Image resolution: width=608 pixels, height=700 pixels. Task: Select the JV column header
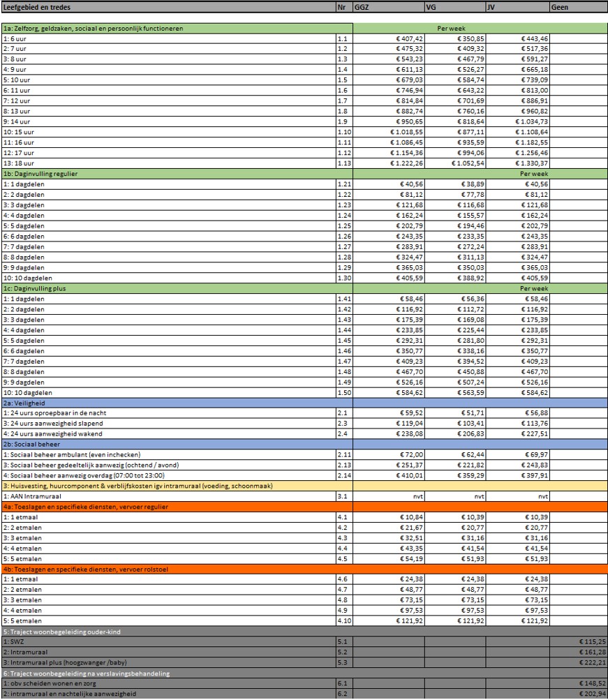[x=516, y=8]
